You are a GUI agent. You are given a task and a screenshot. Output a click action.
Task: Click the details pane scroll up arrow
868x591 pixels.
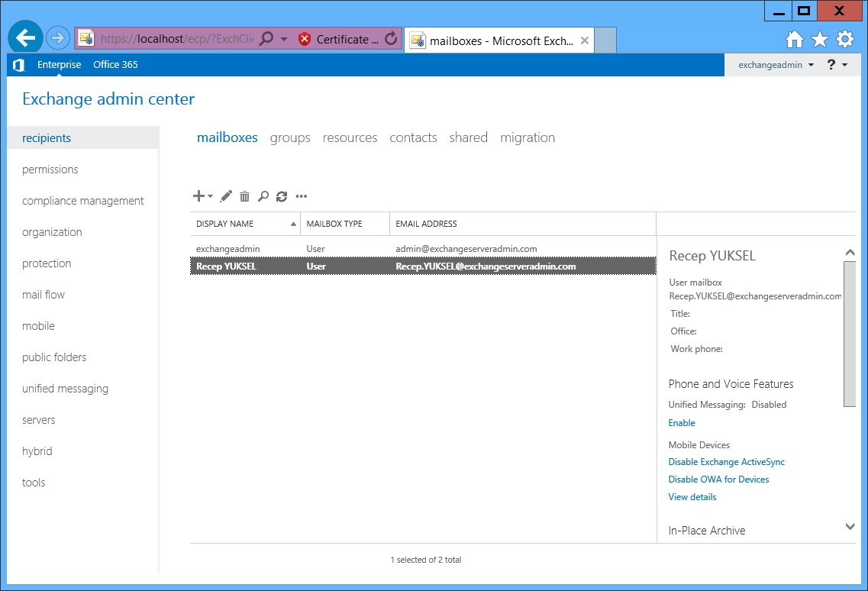click(x=850, y=253)
